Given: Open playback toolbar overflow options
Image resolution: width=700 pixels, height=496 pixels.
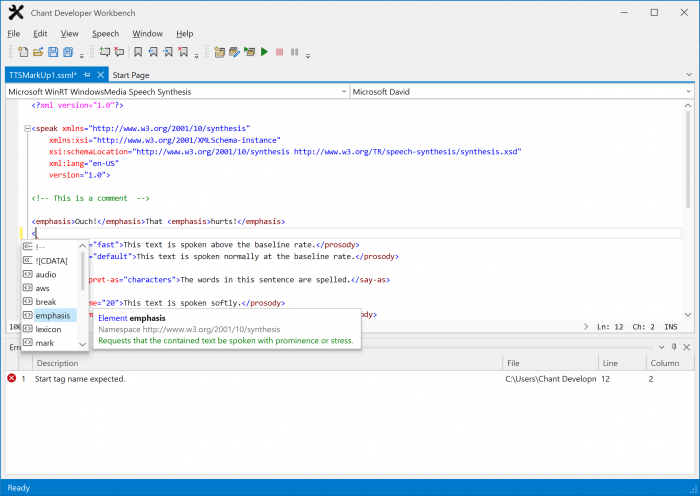Looking at the screenshot, I should 308,56.
